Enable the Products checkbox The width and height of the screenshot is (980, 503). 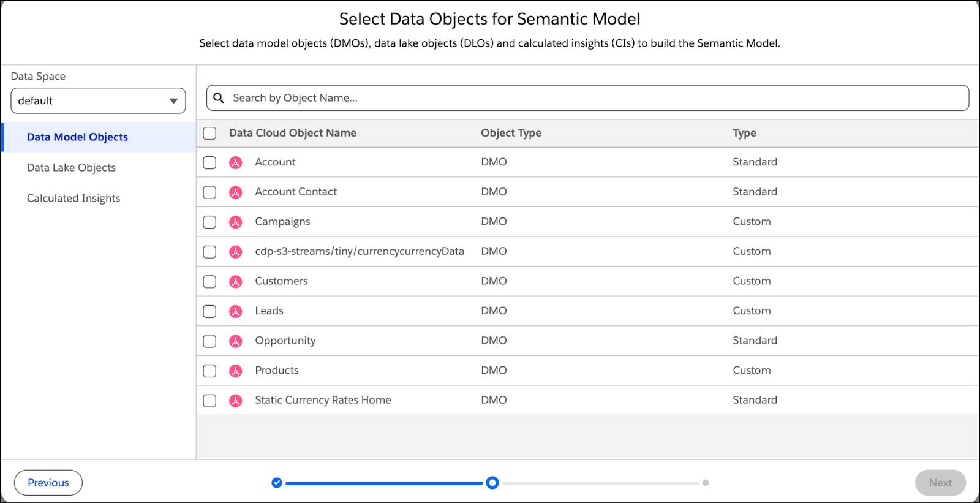(209, 371)
